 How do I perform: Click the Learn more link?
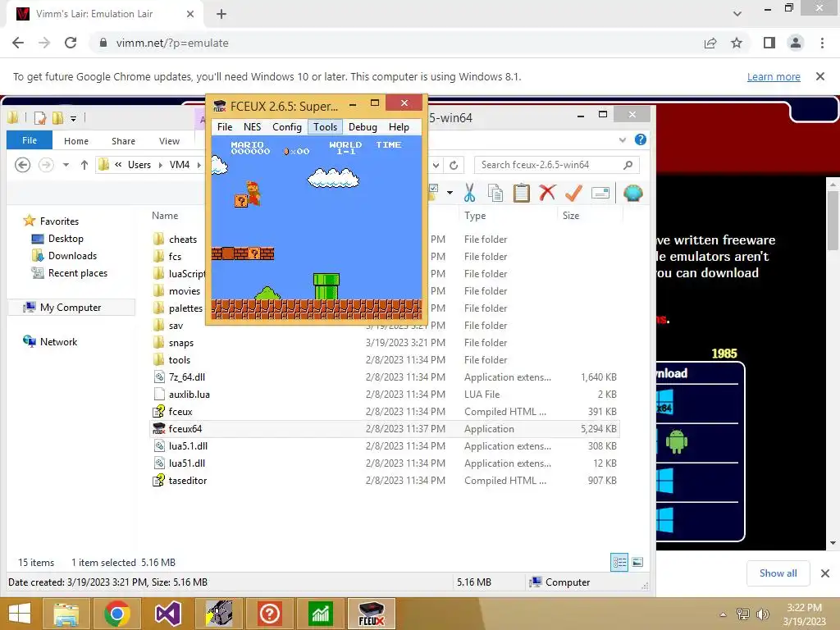point(774,76)
